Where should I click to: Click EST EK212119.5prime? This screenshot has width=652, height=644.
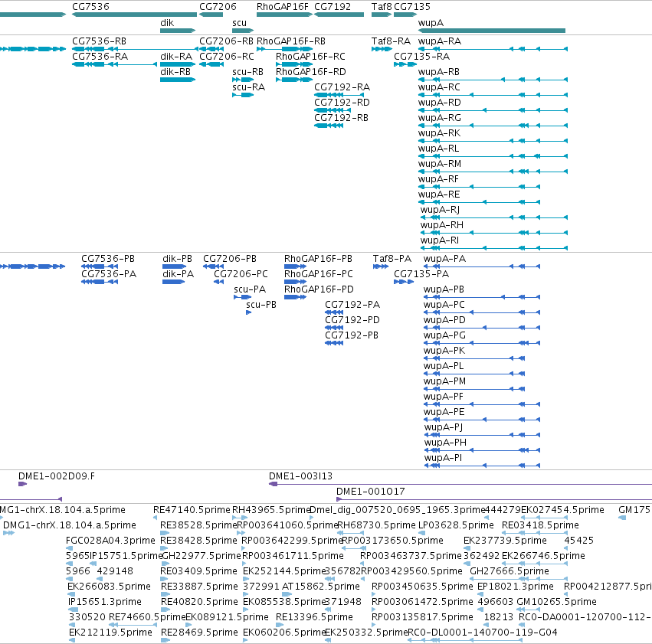coord(110,633)
